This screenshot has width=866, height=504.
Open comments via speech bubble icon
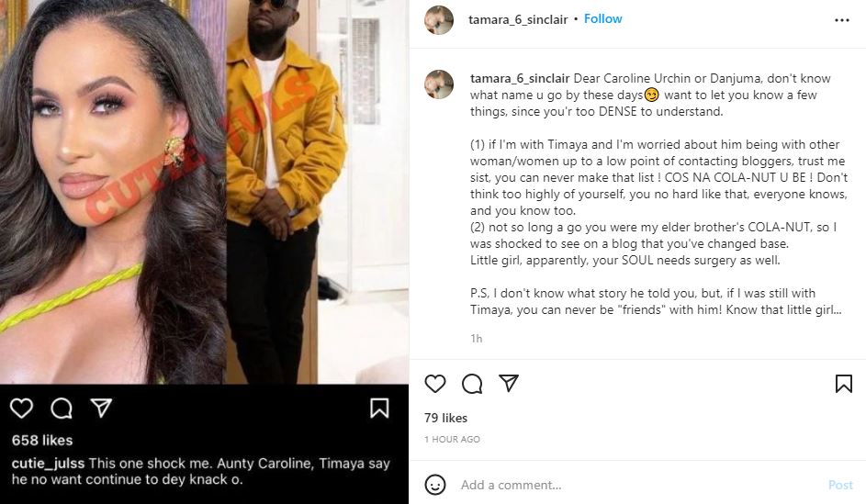point(472,384)
